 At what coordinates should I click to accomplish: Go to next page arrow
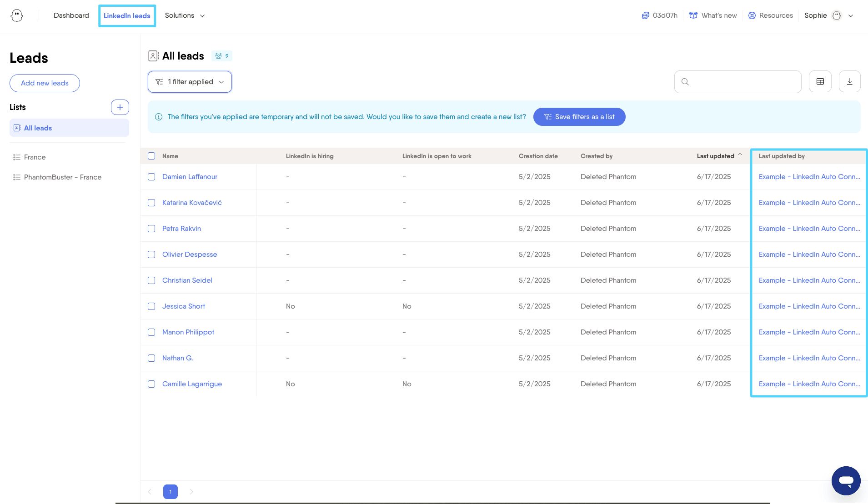(191, 492)
